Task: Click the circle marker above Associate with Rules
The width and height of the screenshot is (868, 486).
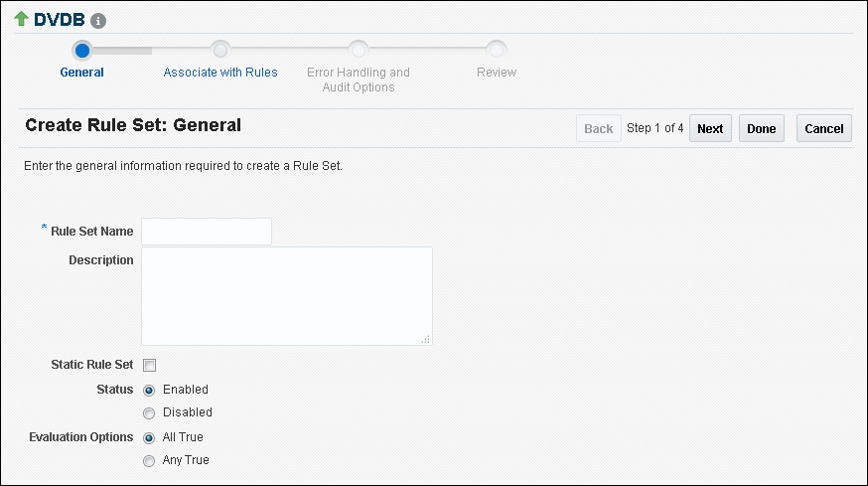Action: tap(220, 50)
